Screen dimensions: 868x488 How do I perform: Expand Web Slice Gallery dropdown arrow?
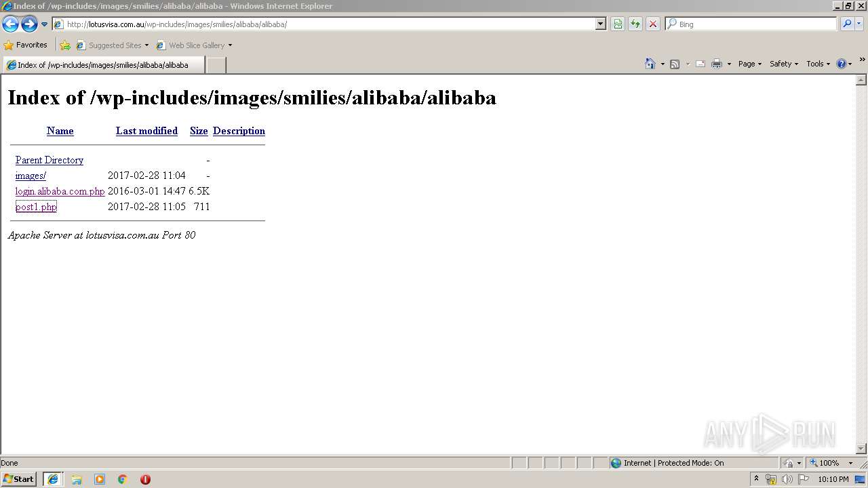click(x=230, y=45)
